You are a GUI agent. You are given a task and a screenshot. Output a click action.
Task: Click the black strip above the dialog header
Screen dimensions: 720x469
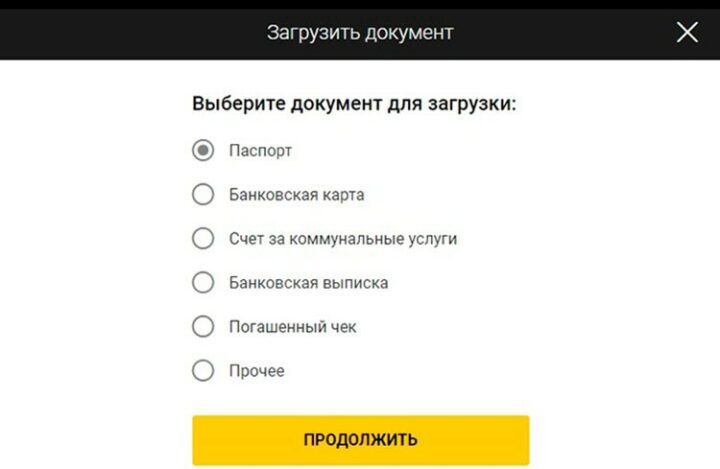[x=360, y=4]
